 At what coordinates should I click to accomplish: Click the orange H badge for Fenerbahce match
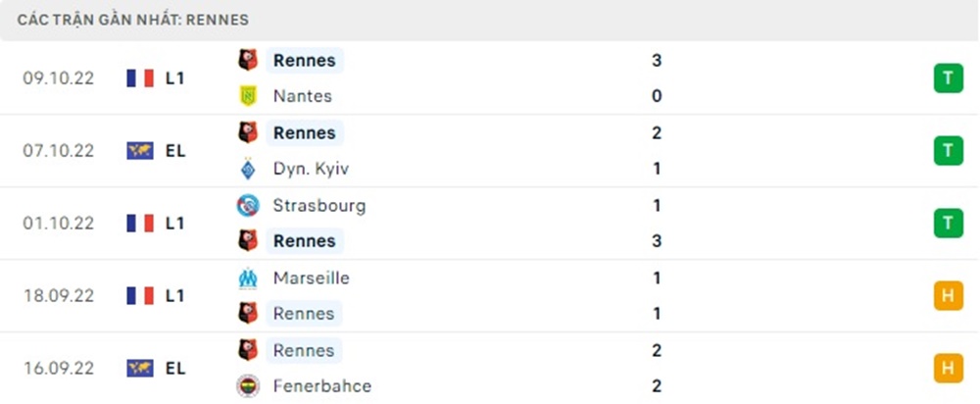click(948, 369)
